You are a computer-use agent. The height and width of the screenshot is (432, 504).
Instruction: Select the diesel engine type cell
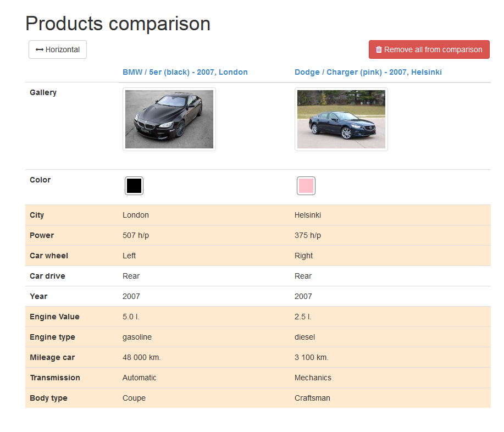304,337
